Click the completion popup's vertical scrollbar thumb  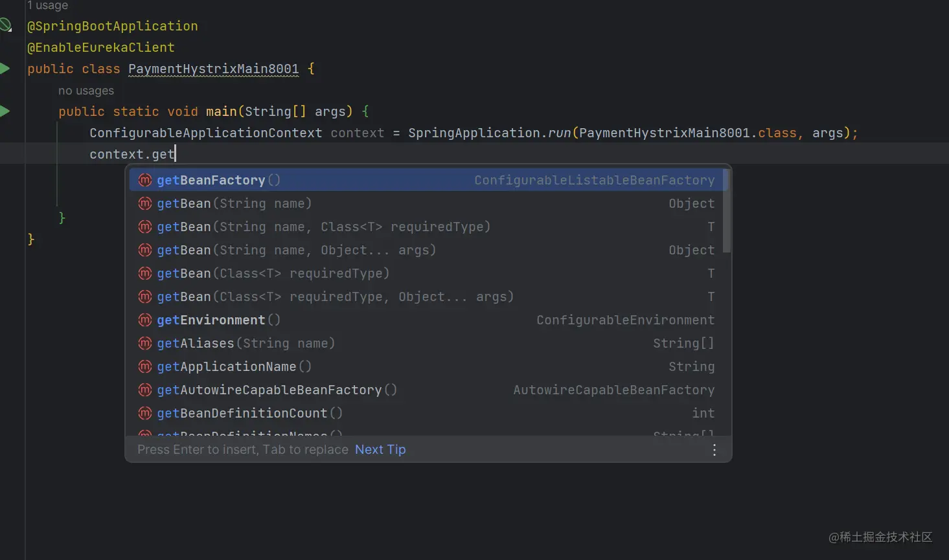[727, 211]
